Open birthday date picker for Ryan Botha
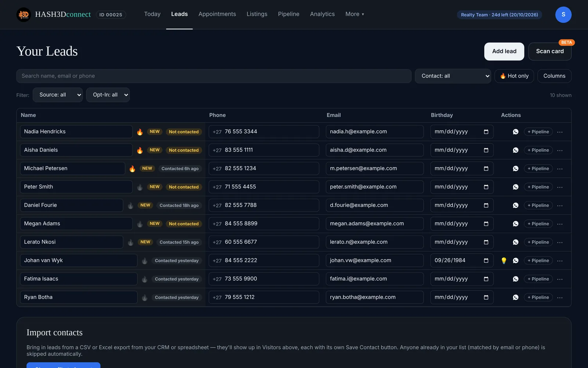 pyautogui.click(x=486, y=297)
